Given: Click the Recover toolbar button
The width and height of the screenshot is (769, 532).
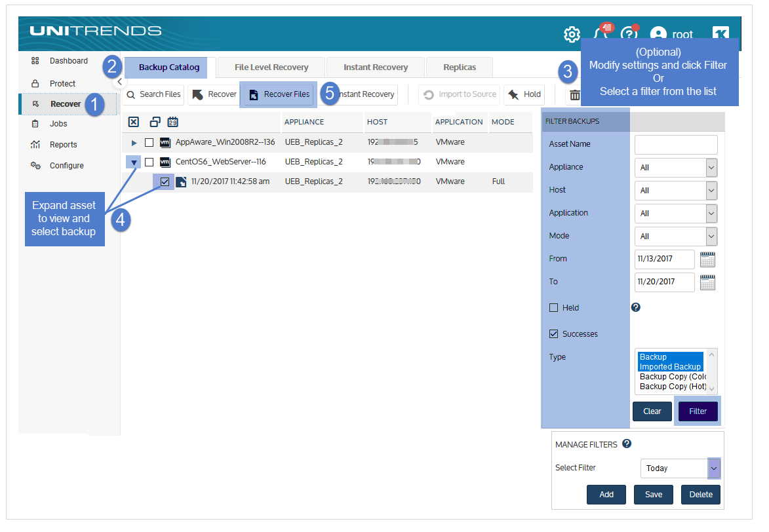Looking at the screenshot, I should pos(214,94).
